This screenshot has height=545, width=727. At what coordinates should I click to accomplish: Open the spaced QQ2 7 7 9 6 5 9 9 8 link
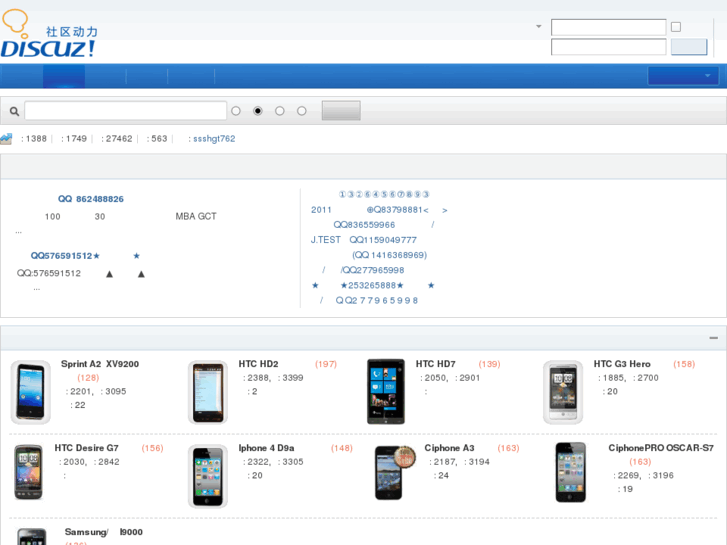click(x=369, y=301)
